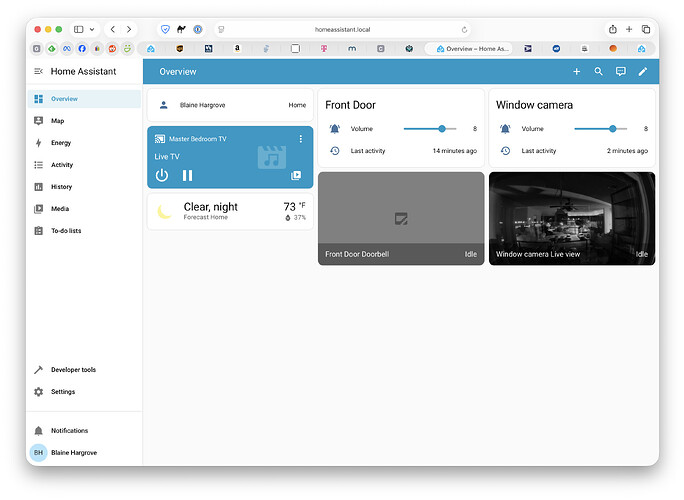684x500 pixels.
Task: Go to the Activity logbook
Action: (85, 164)
